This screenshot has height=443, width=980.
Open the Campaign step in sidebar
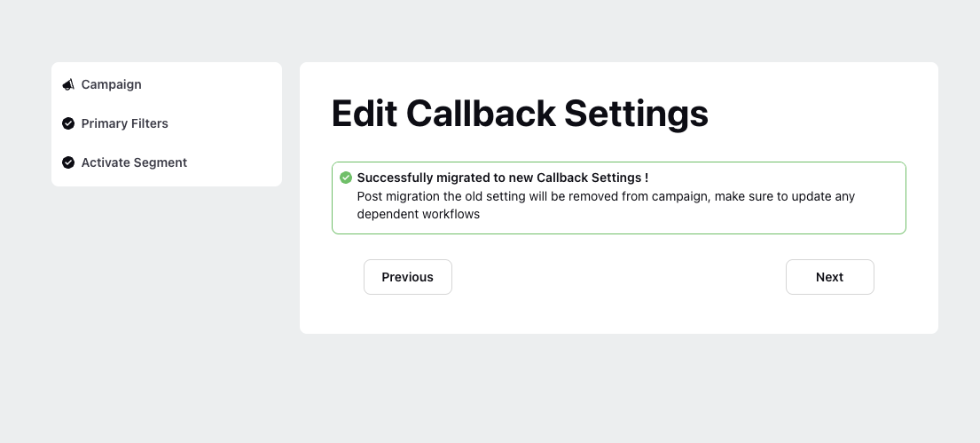coord(111,84)
